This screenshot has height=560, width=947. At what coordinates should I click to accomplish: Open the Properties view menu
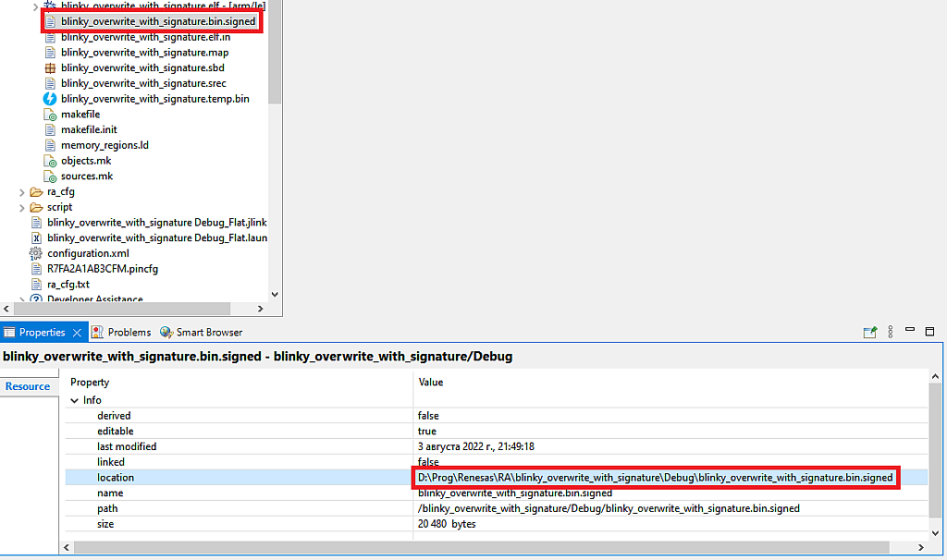click(889, 332)
